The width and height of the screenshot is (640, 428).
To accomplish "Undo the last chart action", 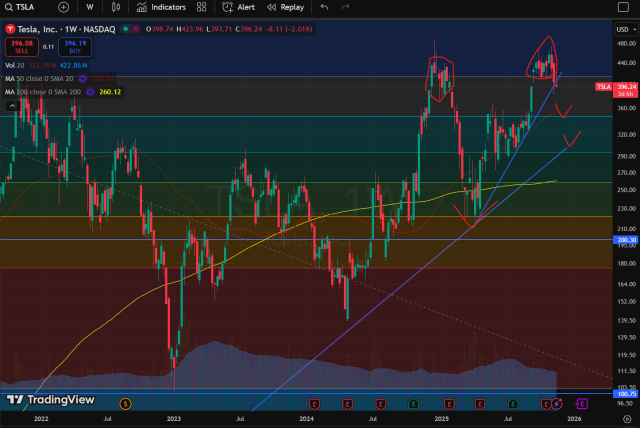I will 325,7.
